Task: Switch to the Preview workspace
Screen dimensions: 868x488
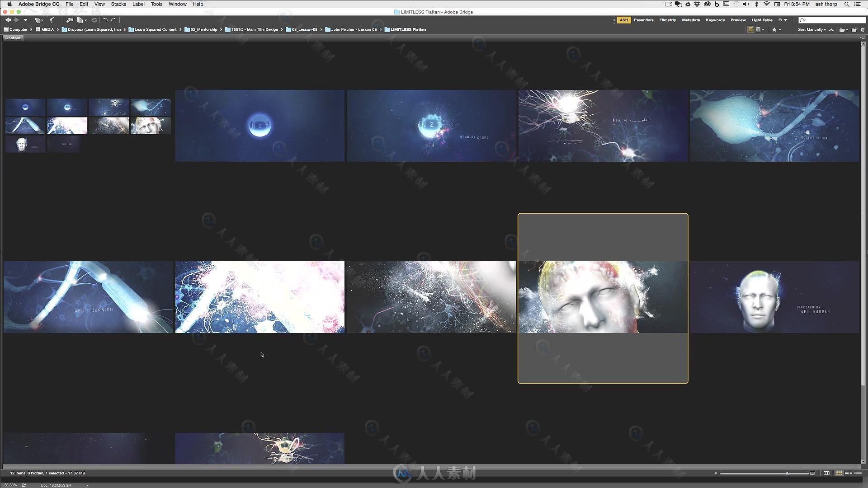Action: (x=738, y=20)
